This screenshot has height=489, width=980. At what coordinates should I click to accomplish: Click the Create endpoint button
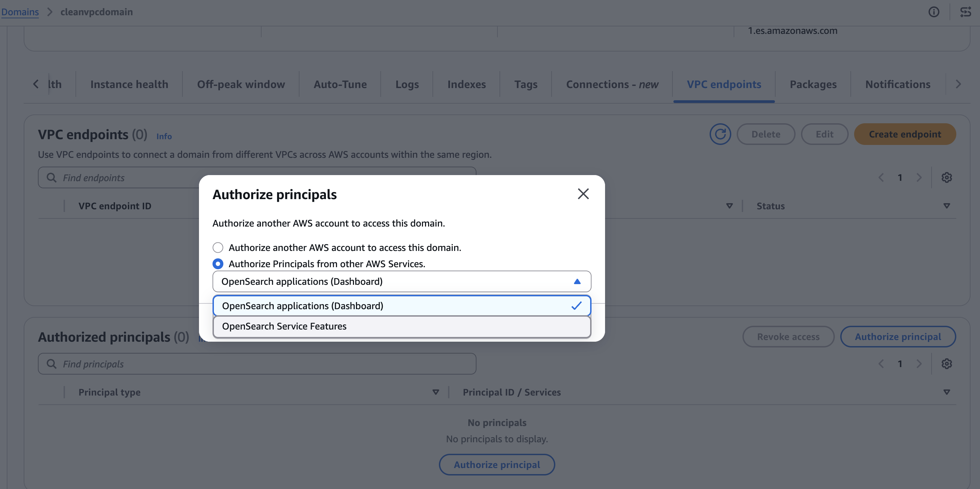905,134
